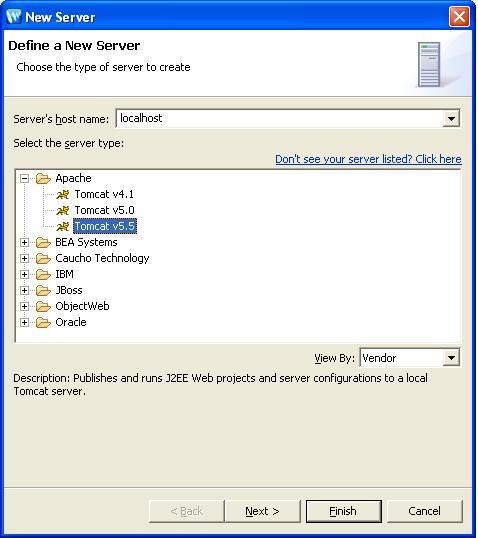Select the ObjectWeb label
Screen dimensions: 478x538
(82, 306)
